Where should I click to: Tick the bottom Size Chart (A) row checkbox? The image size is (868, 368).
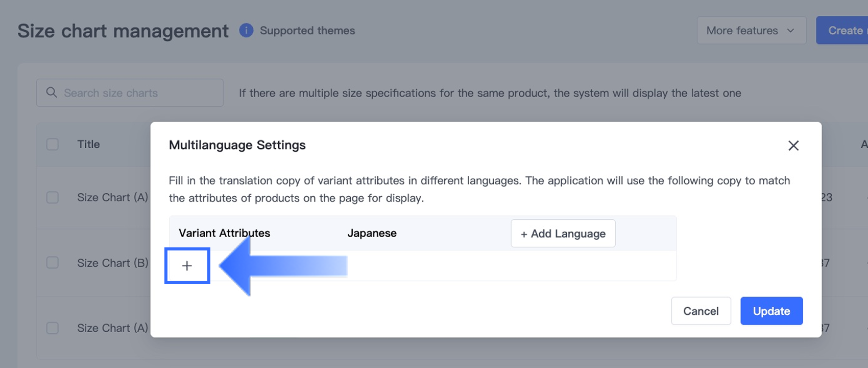coord(53,328)
